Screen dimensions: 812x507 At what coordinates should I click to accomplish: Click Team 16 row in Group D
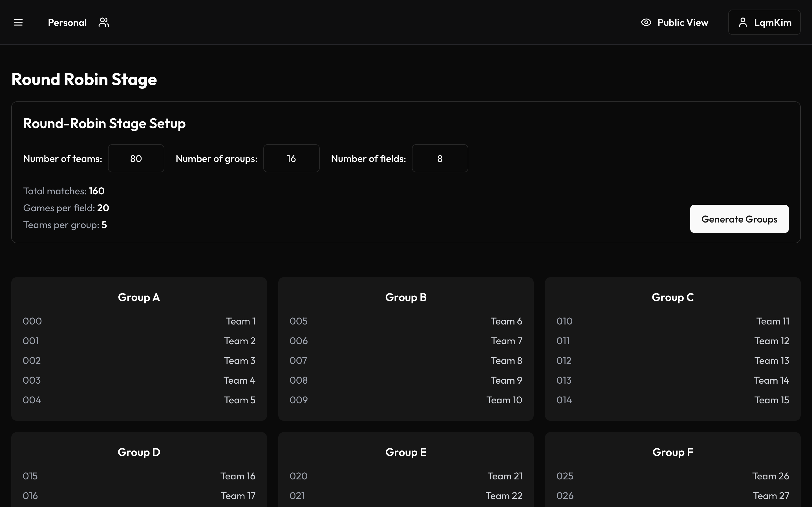pos(139,476)
